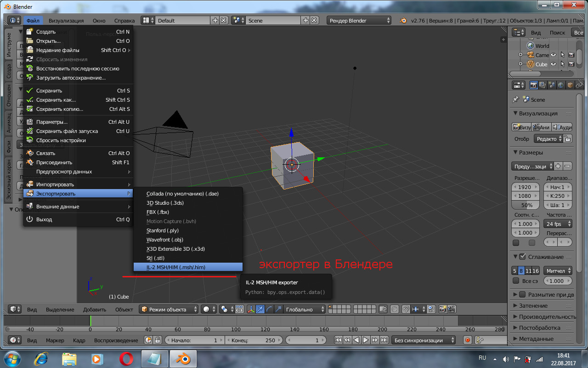Hide the Cube using its eye icon
588x368 pixels.
tap(554, 64)
